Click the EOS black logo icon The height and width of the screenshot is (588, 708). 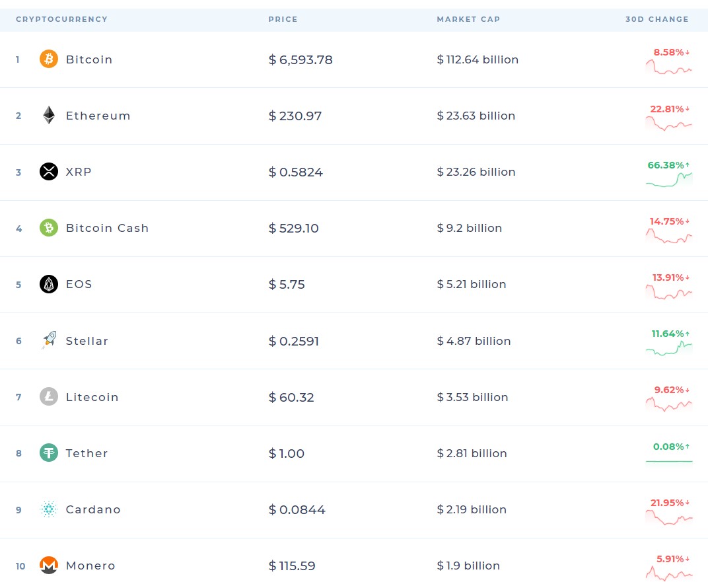pyautogui.click(x=49, y=284)
